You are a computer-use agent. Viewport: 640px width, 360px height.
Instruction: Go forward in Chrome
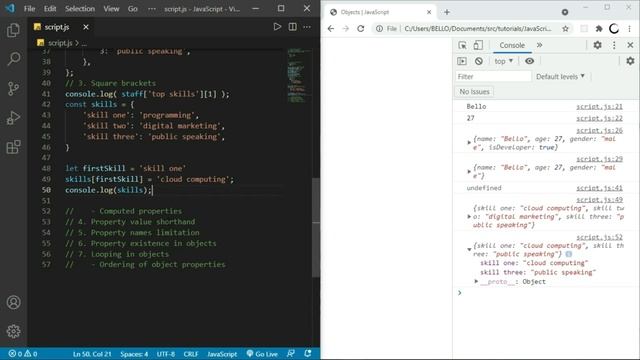pyautogui.click(x=346, y=29)
